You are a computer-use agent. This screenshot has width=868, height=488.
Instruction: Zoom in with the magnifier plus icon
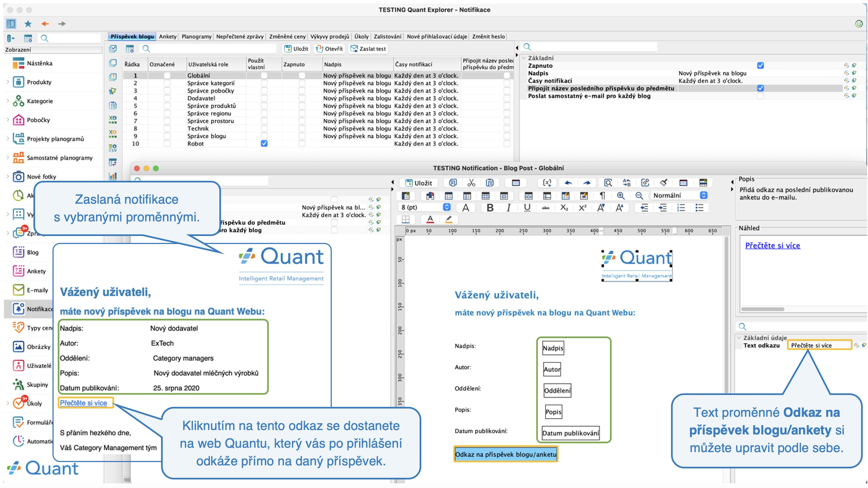[x=621, y=195]
